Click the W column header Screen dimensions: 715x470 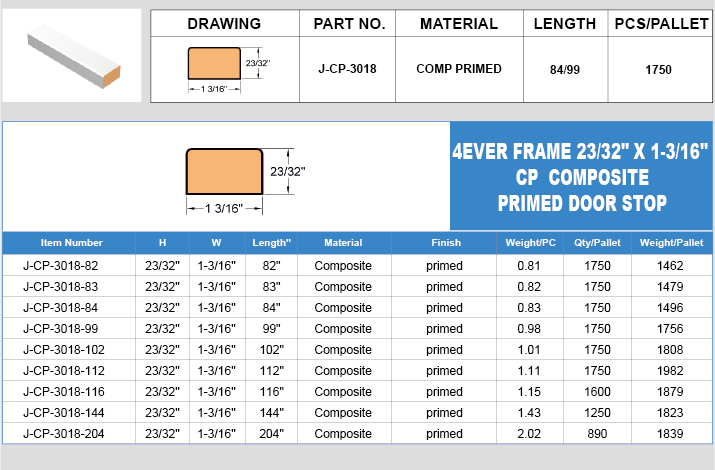coord(216,243)
